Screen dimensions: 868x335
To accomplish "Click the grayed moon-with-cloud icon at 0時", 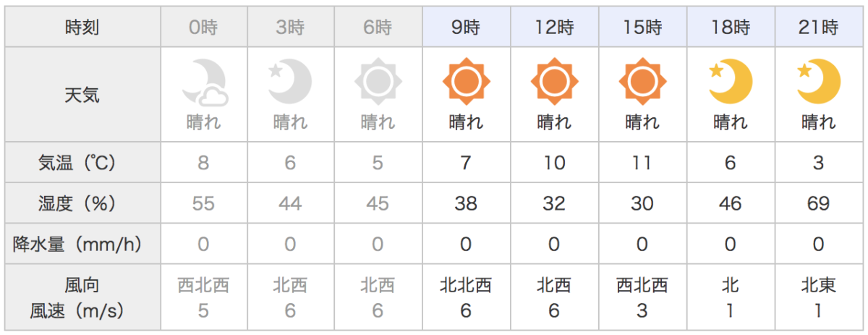I will (205, 82).
